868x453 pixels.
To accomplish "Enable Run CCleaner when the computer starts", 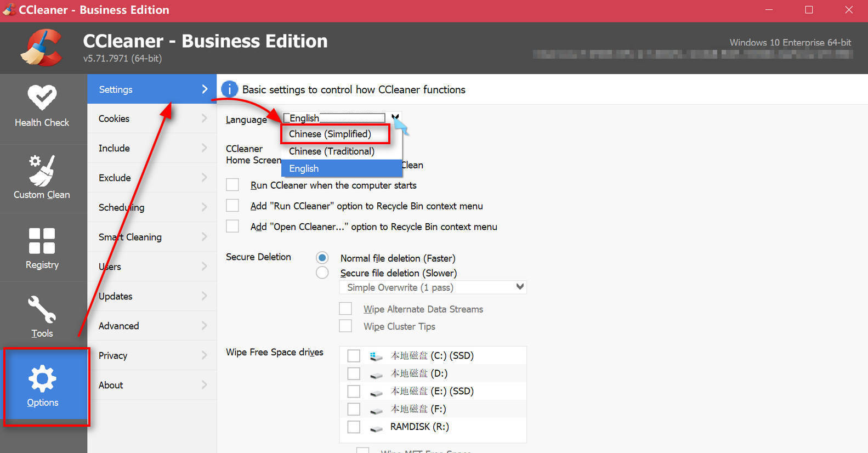I will coord(232,185).
